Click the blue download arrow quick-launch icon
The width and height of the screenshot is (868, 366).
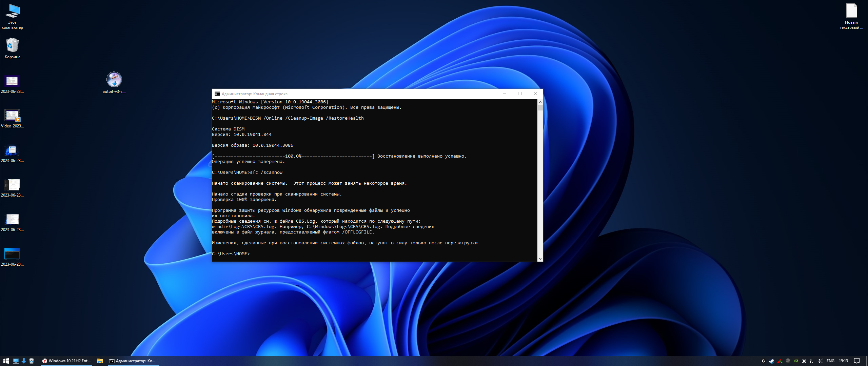(24, 361)
